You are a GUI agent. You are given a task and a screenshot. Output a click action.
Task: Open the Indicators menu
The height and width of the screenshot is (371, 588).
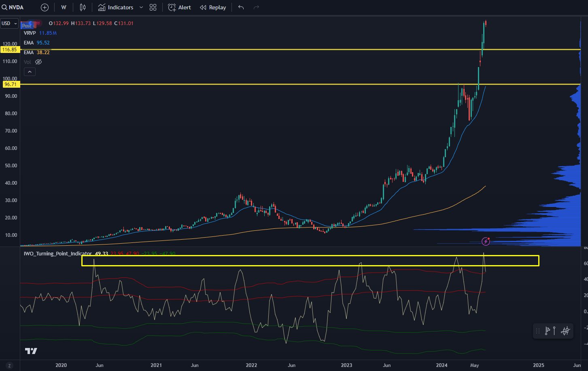115,7
